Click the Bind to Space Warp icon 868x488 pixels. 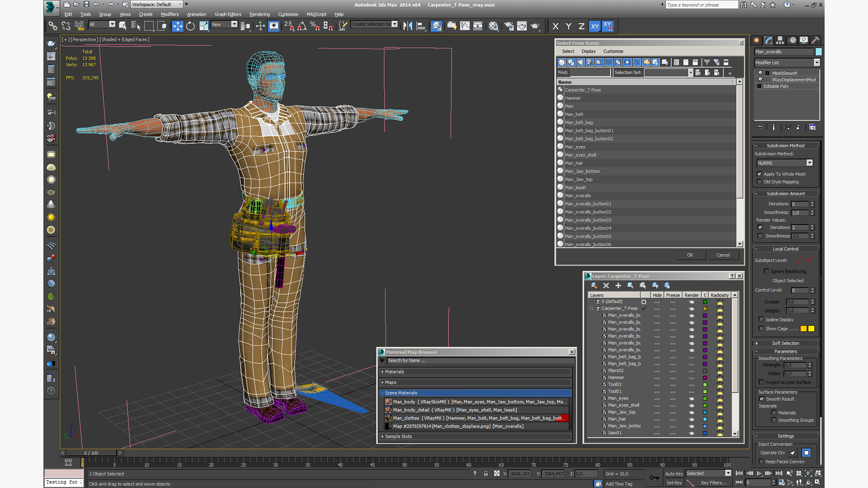point(79,26)
